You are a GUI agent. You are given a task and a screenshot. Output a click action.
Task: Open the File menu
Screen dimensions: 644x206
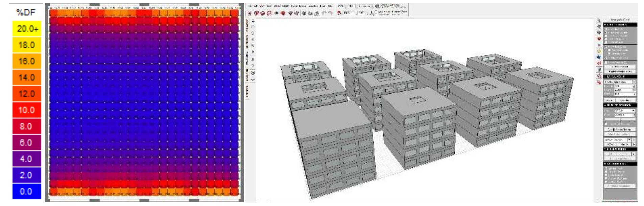point(250,6)
